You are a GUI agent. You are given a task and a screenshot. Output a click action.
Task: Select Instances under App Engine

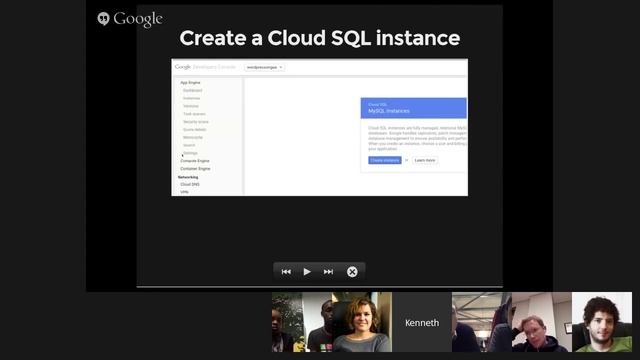[x=191, y=98]
